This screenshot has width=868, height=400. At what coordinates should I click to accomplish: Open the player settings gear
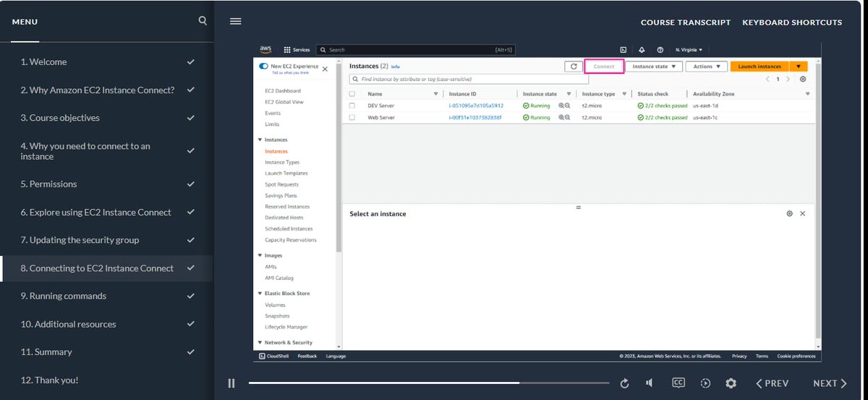pos(731,383)
